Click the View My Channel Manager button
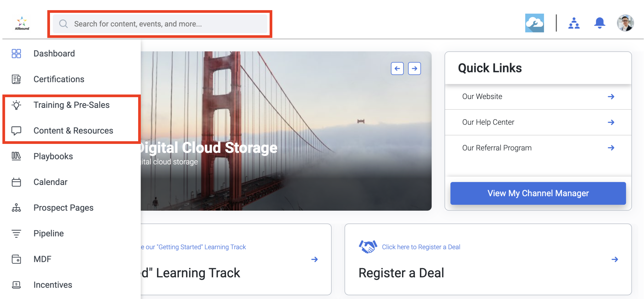 pyautogui.click(x=538, y=193)
